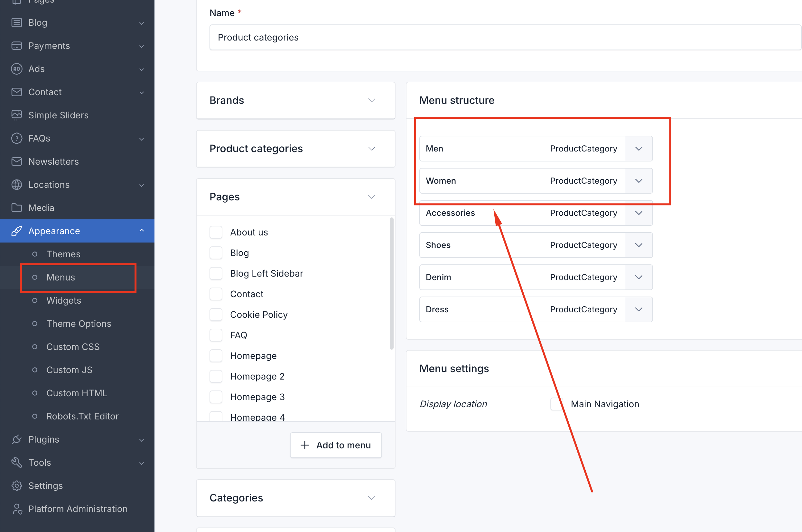
Task: Click the Locations globe icon
Action: click(x=16, y=185)
